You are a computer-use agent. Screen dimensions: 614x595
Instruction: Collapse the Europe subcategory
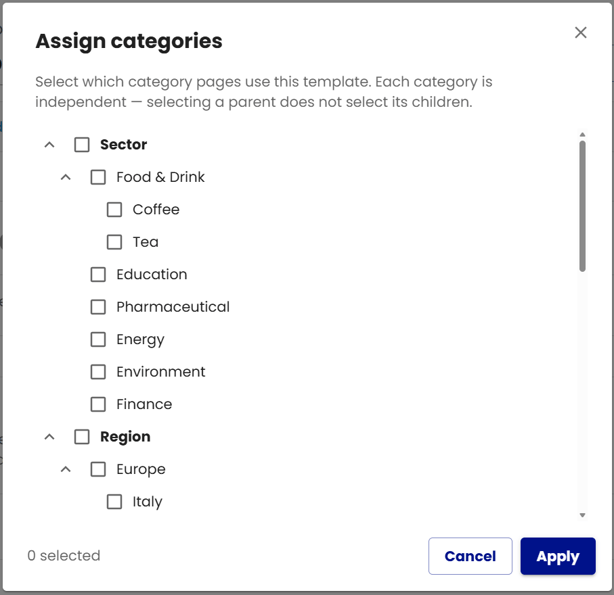[x=66, y=469]
